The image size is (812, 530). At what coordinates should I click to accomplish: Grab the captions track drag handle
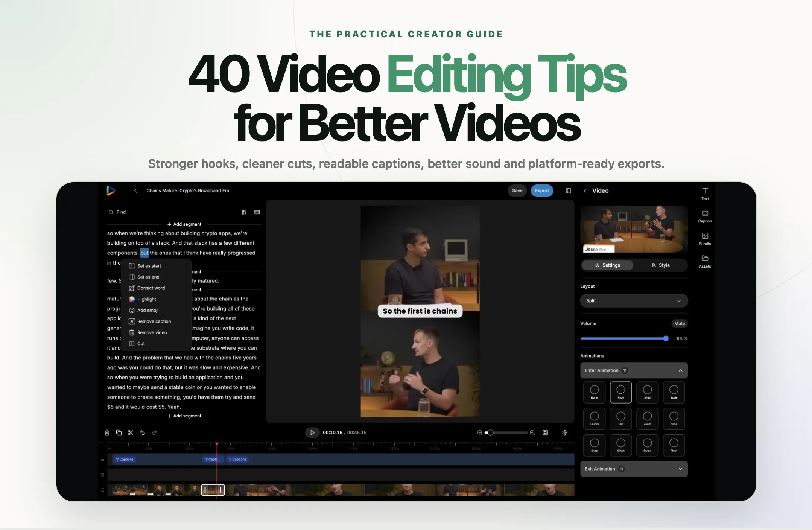(x=102, y=460)
